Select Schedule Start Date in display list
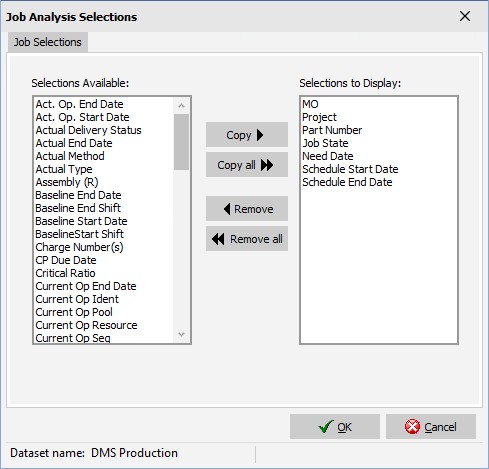This screenshot has height=469, width=489. click(x=350, y=169)
